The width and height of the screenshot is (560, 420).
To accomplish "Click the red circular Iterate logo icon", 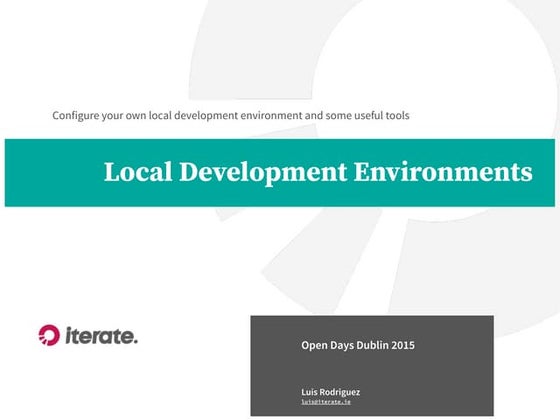I will [x=49, y=335].
